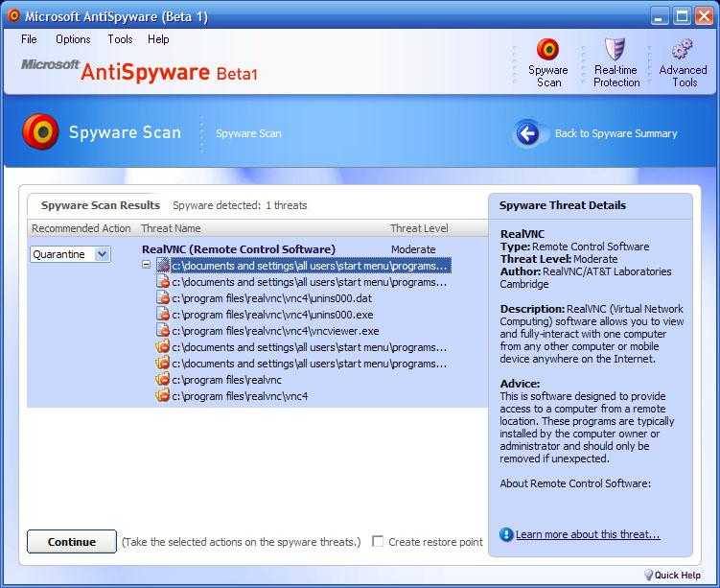The width and height of the screenshot is (720, 588).
Task: Open the Tools menu
Action: pos(120,39)
